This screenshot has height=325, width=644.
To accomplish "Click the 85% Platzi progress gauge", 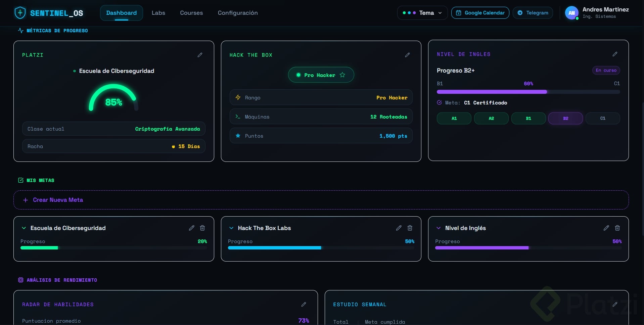I will [x=113, y=98].
